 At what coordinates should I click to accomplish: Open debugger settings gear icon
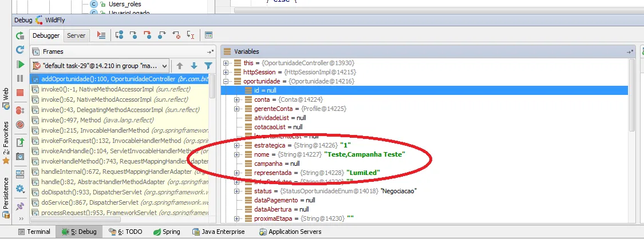point(20,189)
